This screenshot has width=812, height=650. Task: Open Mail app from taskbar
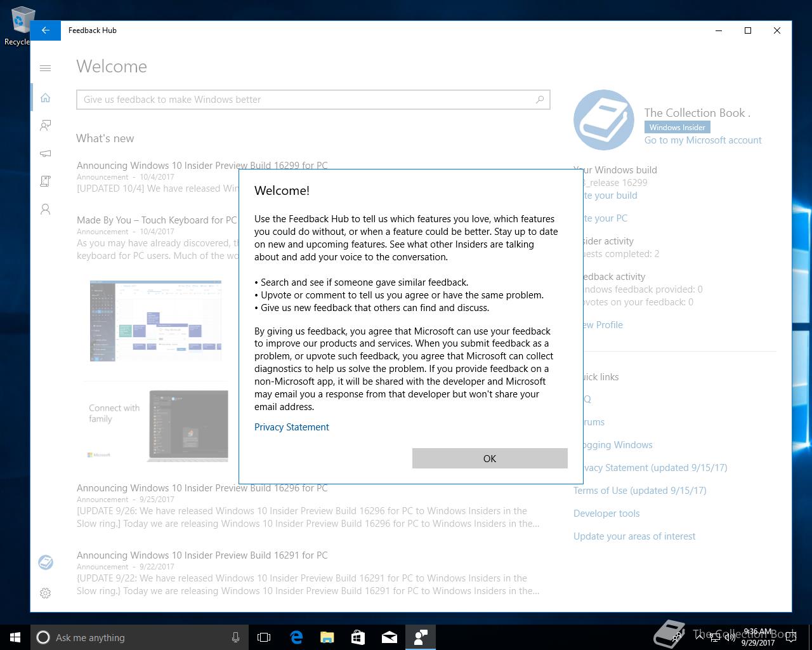tap(390, 637)
